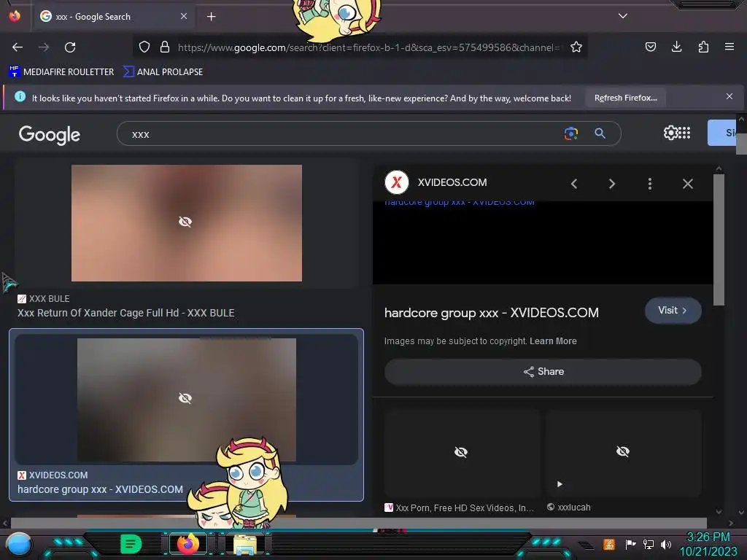Viewport: 747px width, 560px height.
Task: Reload the page with the refresh icon
Action: 70,47
